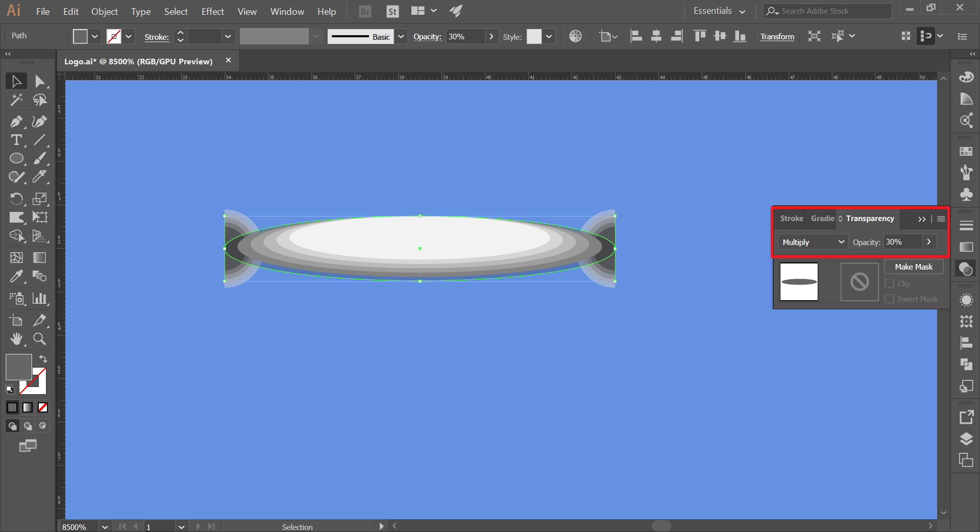
Task: Select the Column Graph tool
Action: click(x=40, y=298)
